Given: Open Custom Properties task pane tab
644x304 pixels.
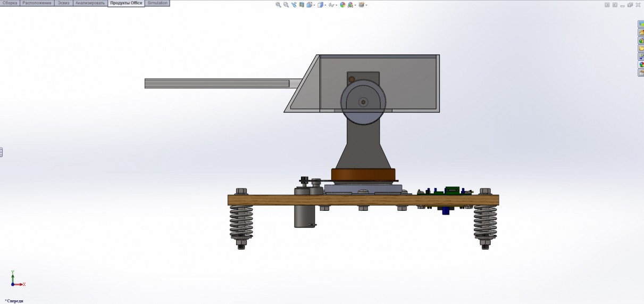Looking at the screenshot, I should [641, 72].
